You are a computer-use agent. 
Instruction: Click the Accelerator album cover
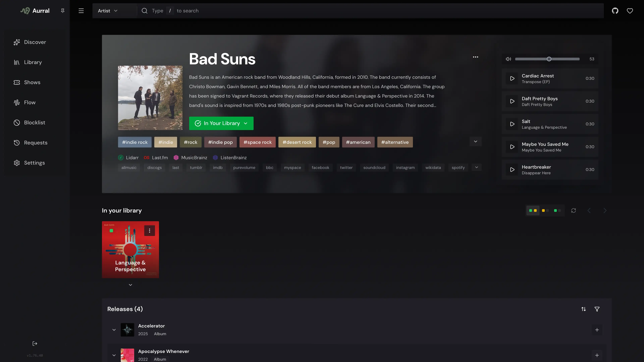coord(127,330)
